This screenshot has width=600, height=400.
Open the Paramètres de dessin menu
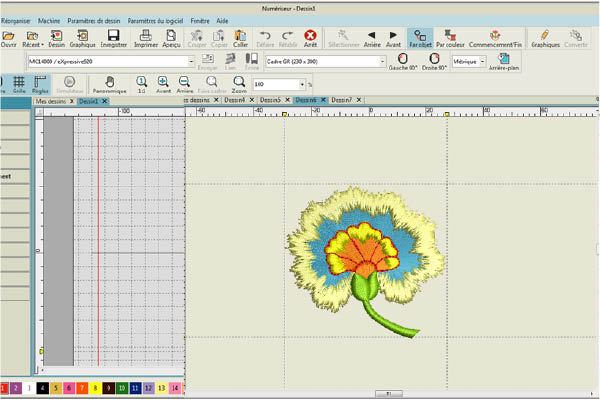tap(94, 19)
